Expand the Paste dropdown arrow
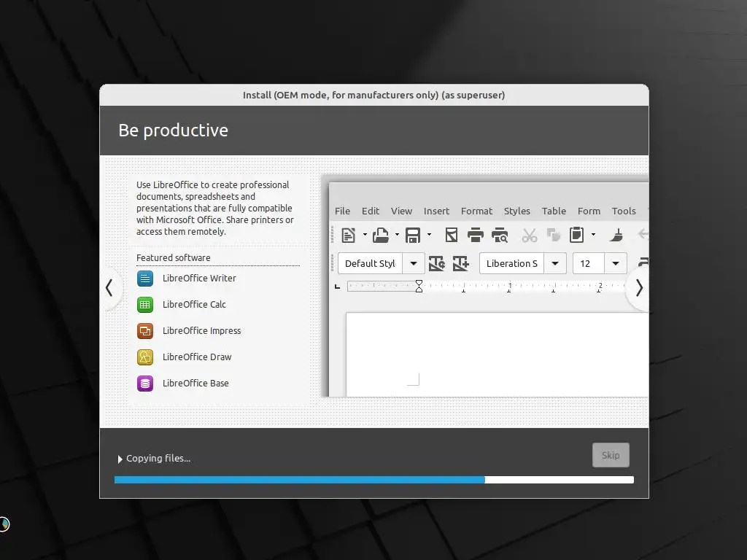Viewport: 747px width, 560px height. click(x=593, y=234)
